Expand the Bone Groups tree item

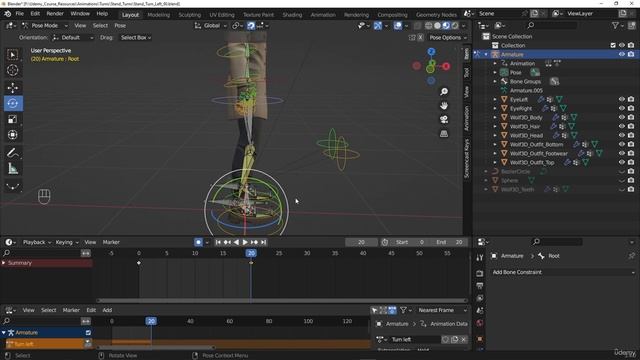pos(495,81)
